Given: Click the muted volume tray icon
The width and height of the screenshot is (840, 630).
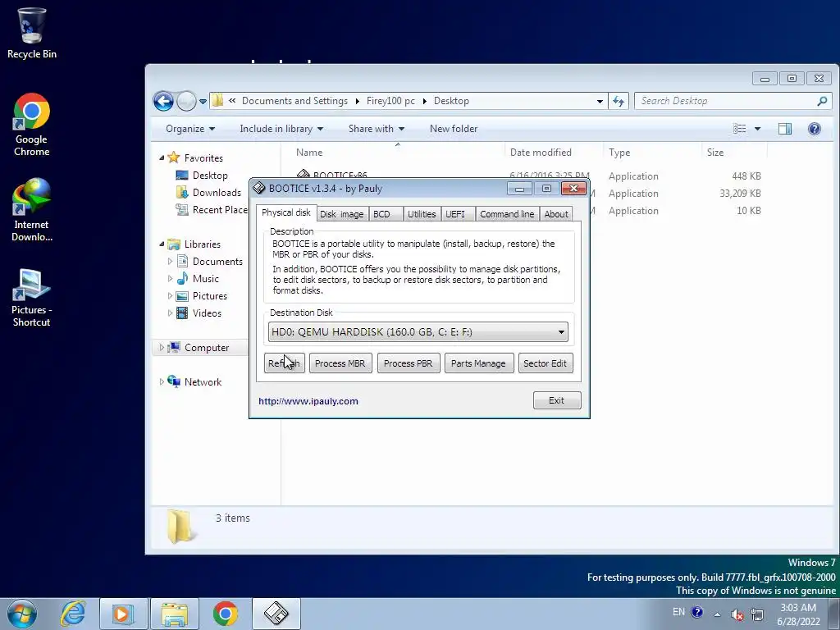Looking at the screenshot, I should 737,614.
